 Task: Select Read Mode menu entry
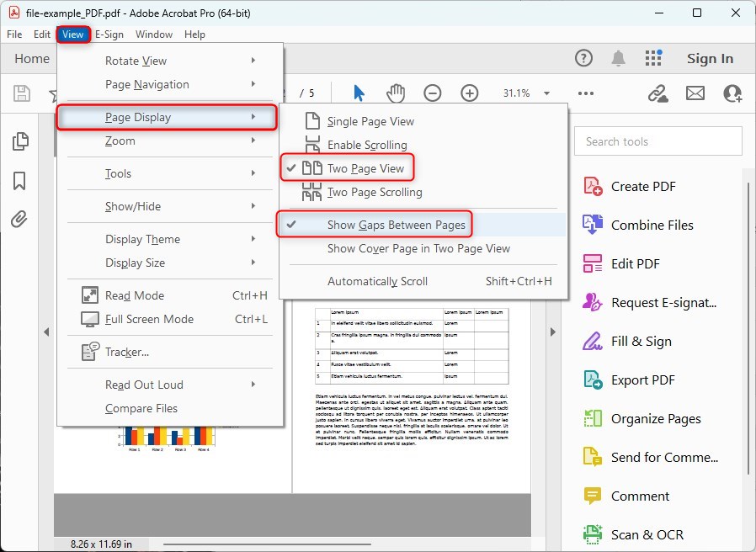tap(135, 295)
